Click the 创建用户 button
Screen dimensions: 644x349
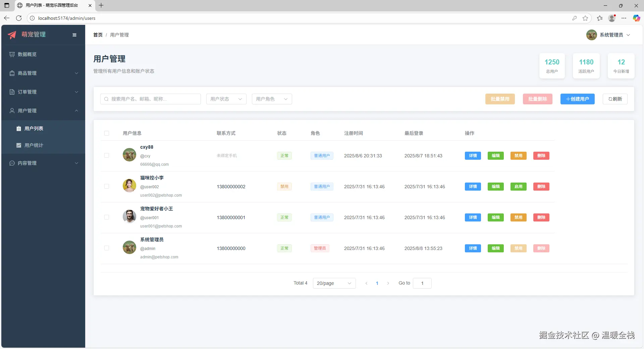tap(578, 99)
